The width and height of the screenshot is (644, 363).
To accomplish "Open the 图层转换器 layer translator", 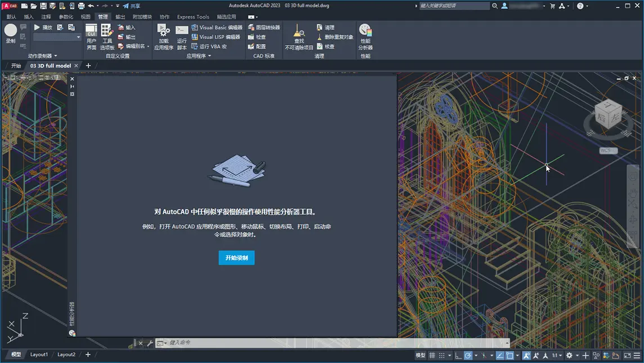I will (263, 28).
